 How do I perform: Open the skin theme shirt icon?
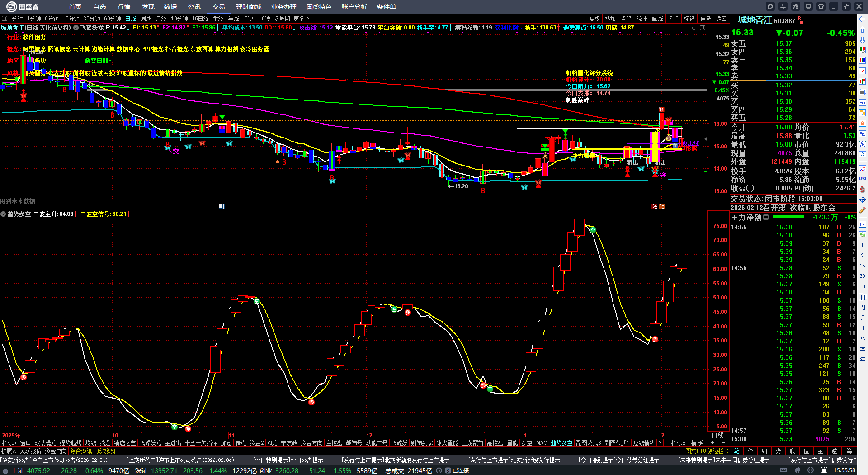click(x=821, y=6)
